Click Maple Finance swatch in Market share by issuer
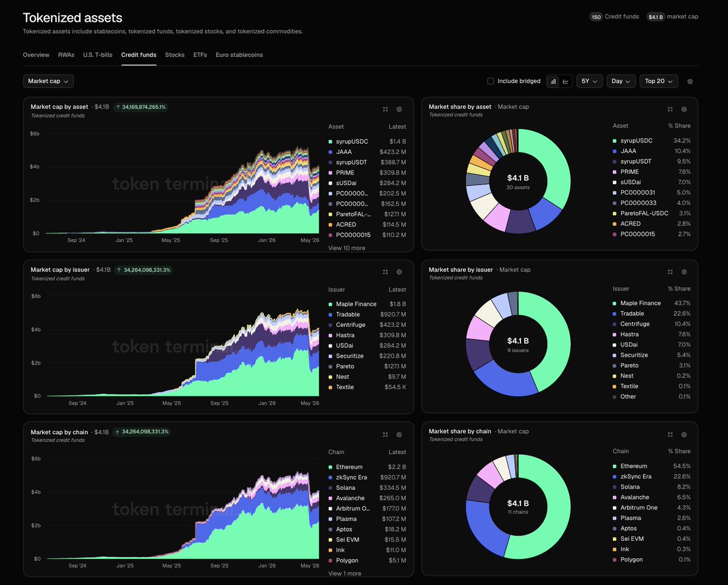This screenshot has width=728, height=585. [616, 303]
